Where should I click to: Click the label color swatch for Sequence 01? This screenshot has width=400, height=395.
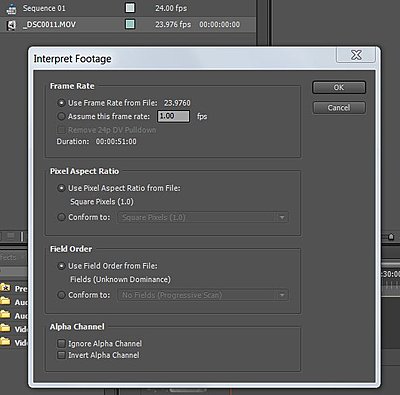click(x=130, y=8)
